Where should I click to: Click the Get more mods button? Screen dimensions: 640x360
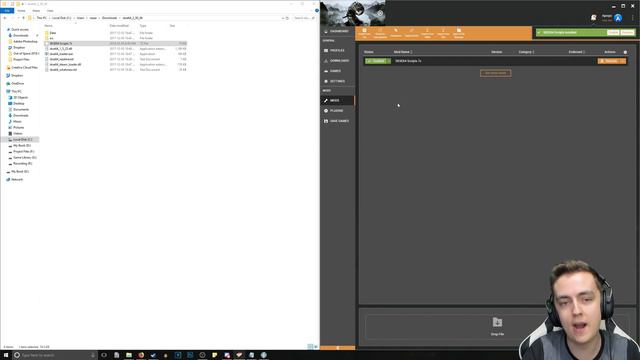pyautogui.click(x=496, y=73)
